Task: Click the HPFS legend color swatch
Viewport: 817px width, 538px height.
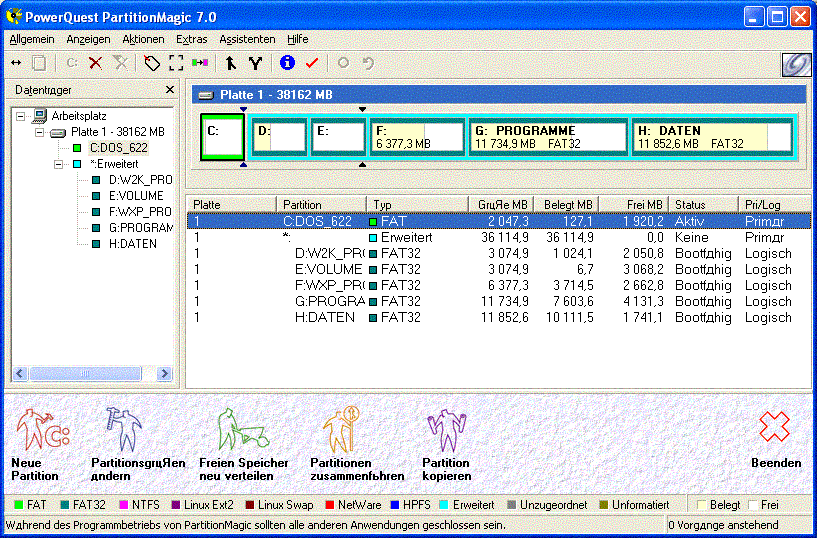Action: tap(394, 505)
